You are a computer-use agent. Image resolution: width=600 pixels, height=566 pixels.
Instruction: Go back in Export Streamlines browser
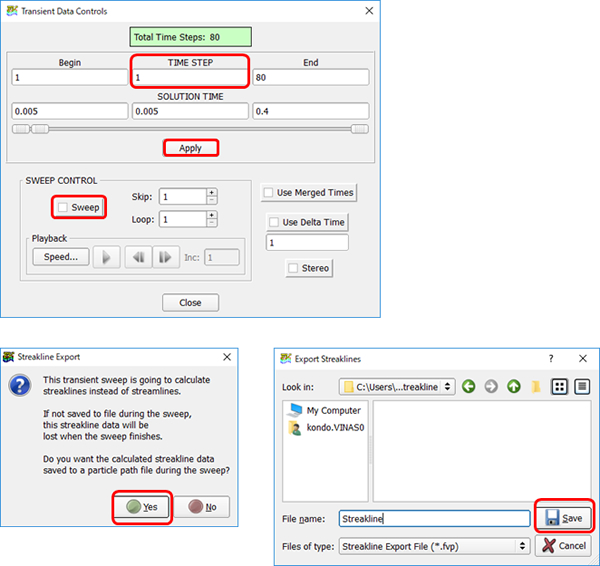[x=468, y=386]
